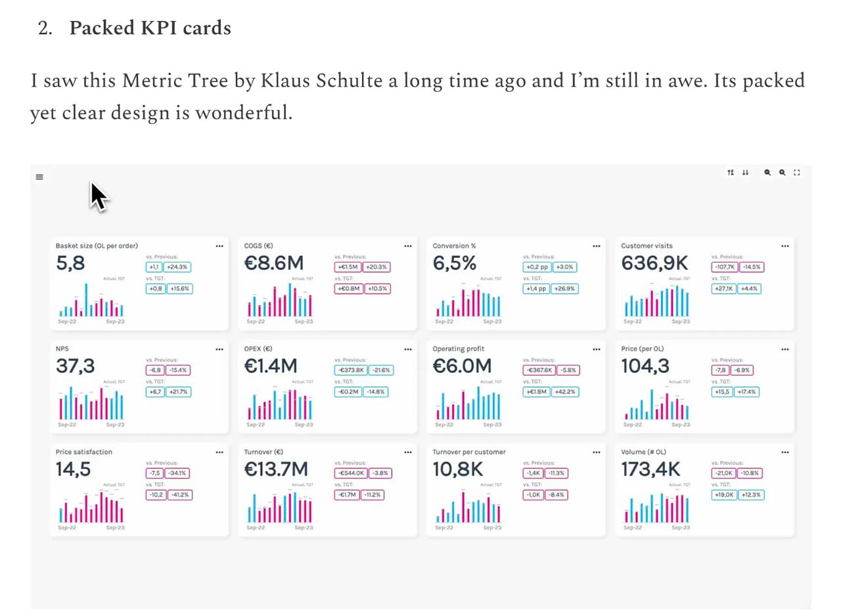Click the descending value sort icon
This screenshot has width=841, height=616.
745,173
